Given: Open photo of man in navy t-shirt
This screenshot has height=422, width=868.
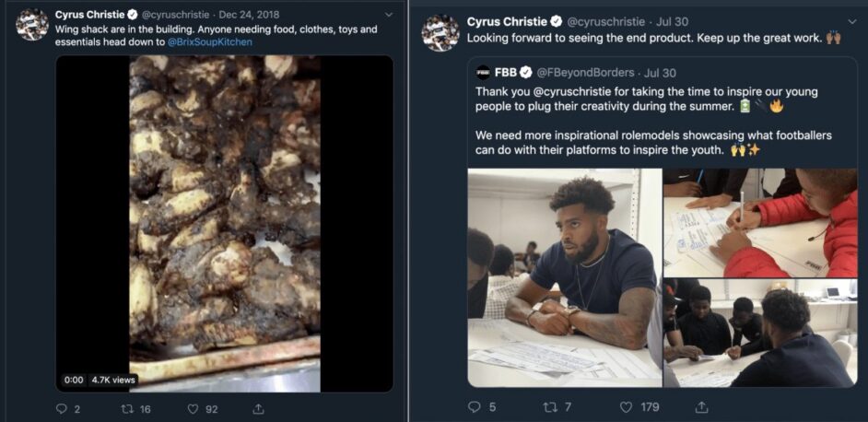Looking at the screenshot, I should point(565,277).
